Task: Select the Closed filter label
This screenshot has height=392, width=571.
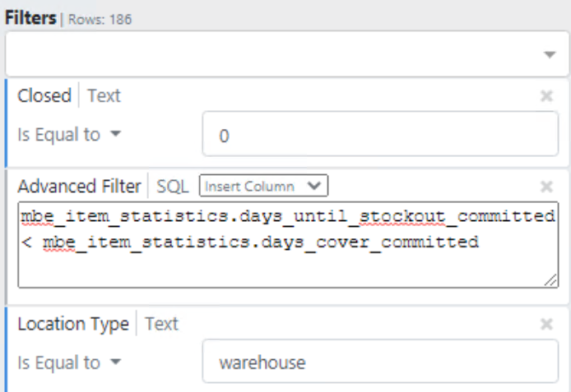Action: (44, 96)
